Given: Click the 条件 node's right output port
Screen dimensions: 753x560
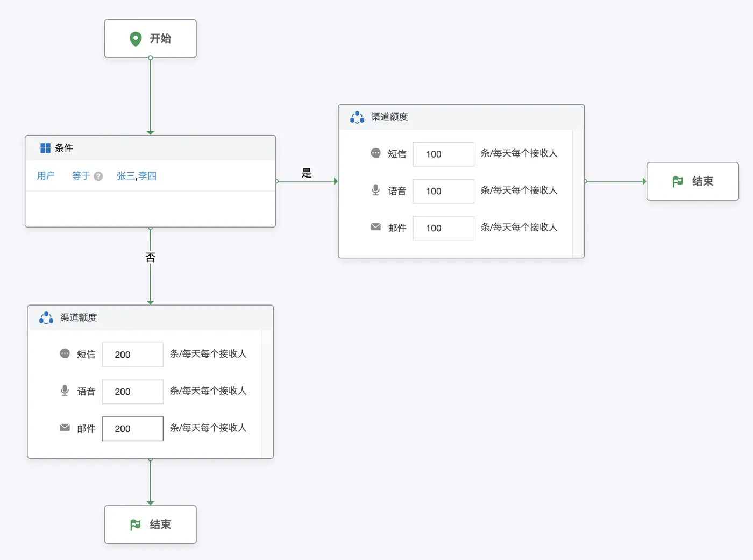Looking at the screenshot, I should tap(276, 181).
